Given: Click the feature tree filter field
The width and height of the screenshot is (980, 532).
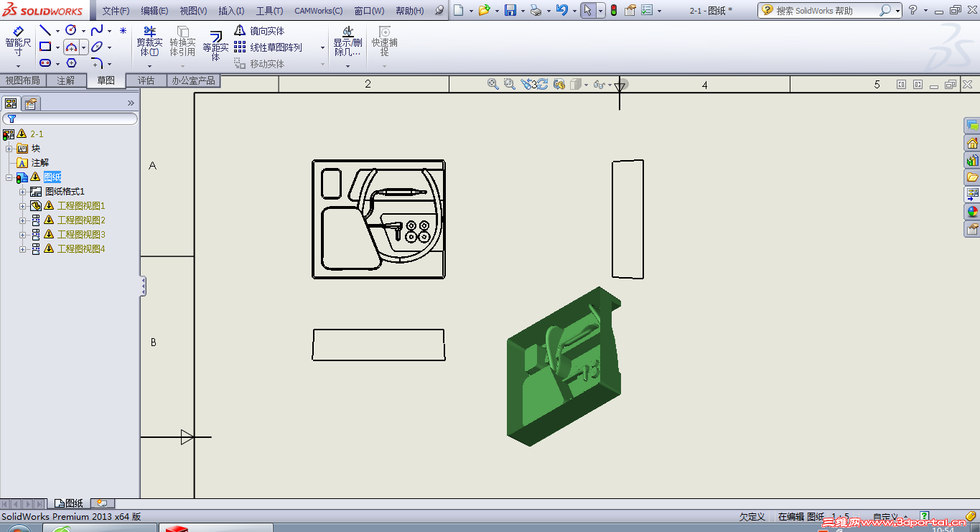Looking at the screenshot, I should [70, 118].
